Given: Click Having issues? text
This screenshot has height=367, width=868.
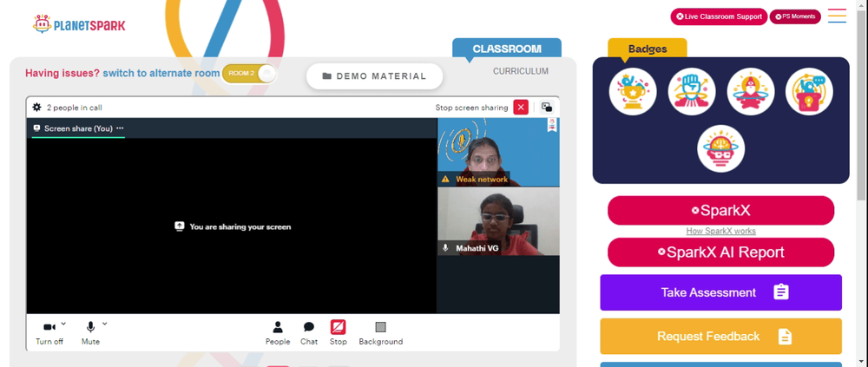Looking at the screenshot, I should pyautogui.click(x=62, y=73).
